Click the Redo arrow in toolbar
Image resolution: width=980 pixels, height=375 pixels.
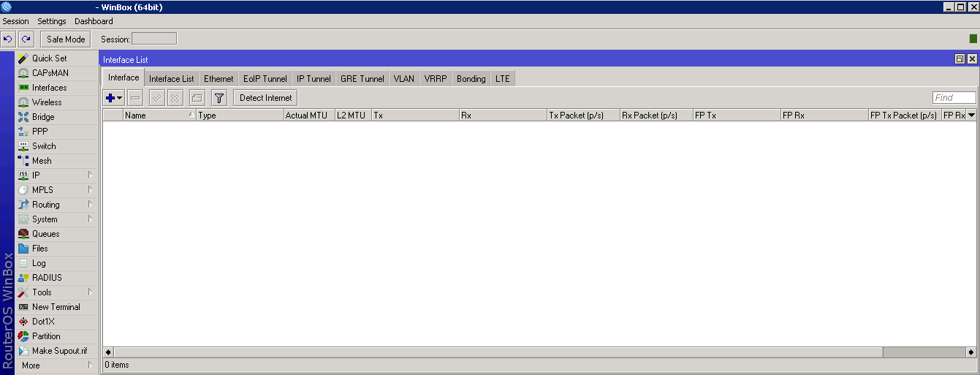pos(26,39)
